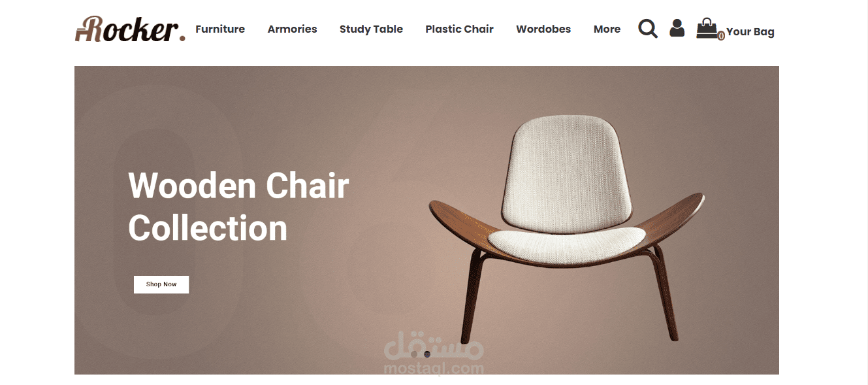This screenshot has height=385, width=868.
Task: Select the first carousel slide dot
Action: click(x=414, y=354)
